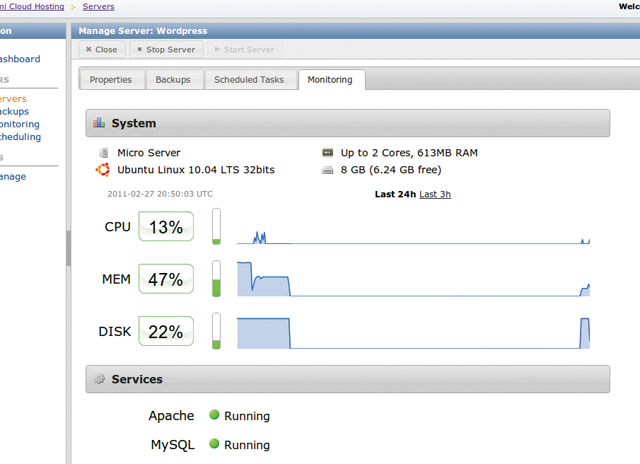The height and width of the screenshot is (464, 640).
Task: Click the MySQL service label
Action: click(173, 444)
